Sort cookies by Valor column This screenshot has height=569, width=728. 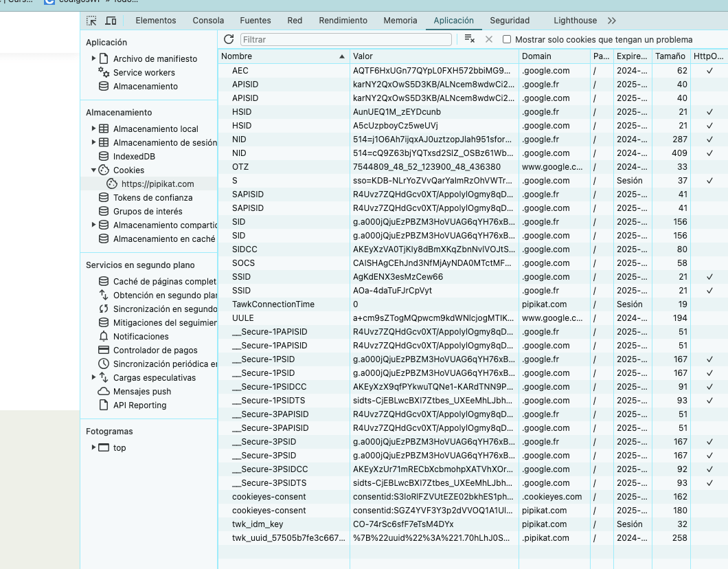[x=434, y=56]
